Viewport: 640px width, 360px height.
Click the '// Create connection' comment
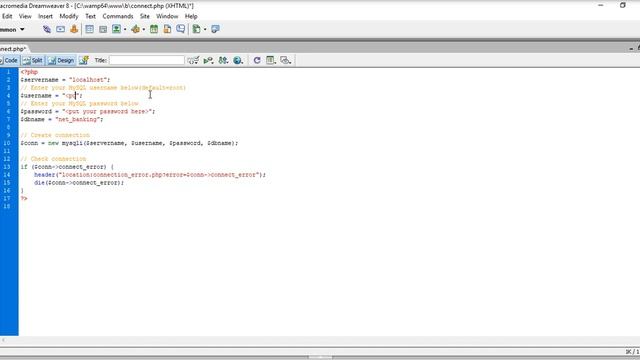pyautogui.click(x=55, y=135)
